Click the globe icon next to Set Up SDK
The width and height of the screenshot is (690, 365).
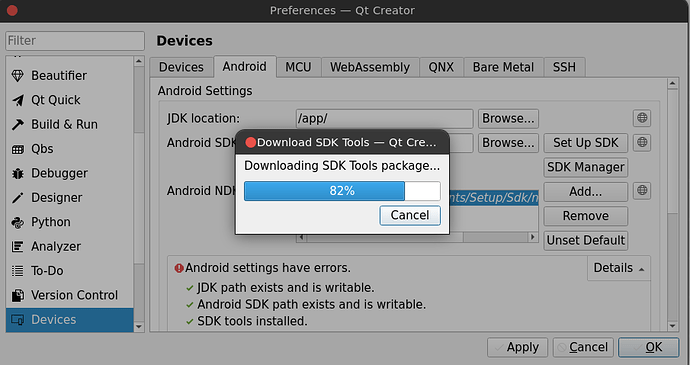pos(642,143)
